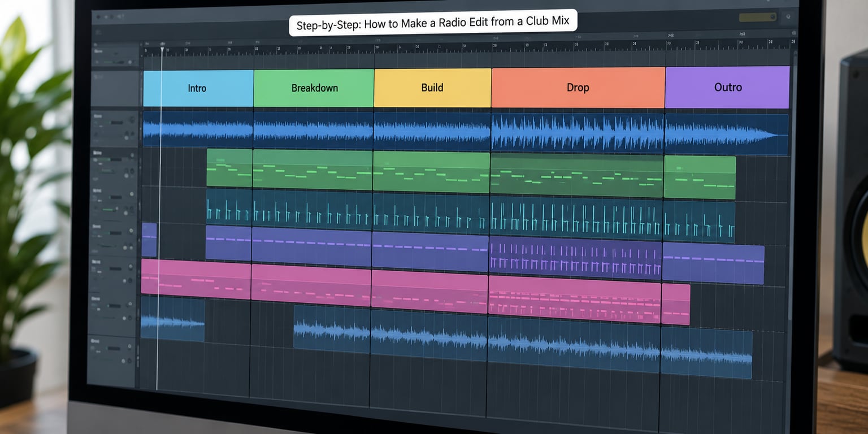Viewport: 868px width, 434px height.
Task: Click the tutorial title banner text
Action: (x=432, y=23)
